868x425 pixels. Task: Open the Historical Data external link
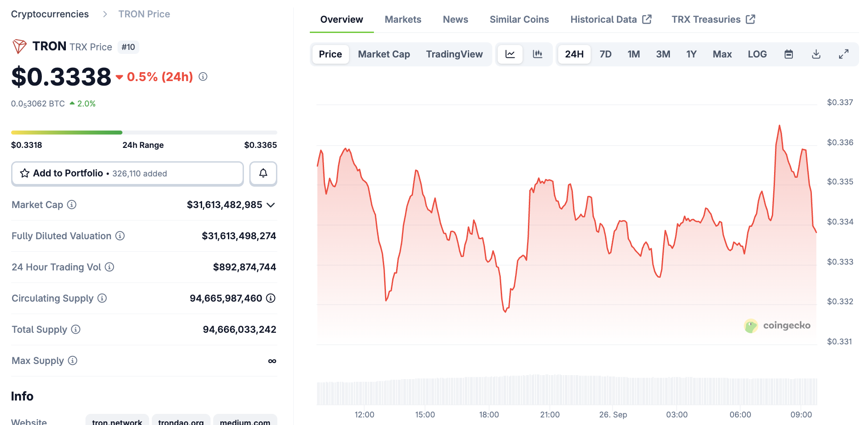[611, 20]
